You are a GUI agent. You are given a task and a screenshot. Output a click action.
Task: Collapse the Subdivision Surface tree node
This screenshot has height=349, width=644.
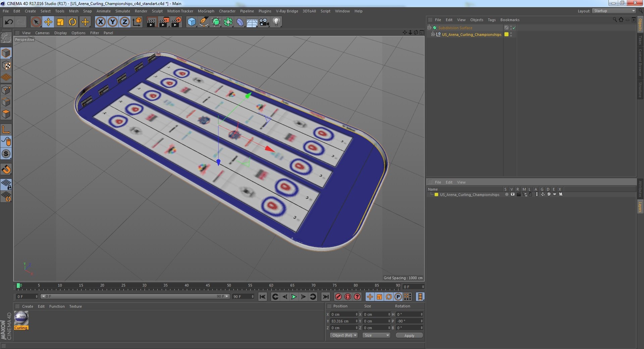[429, 28]
